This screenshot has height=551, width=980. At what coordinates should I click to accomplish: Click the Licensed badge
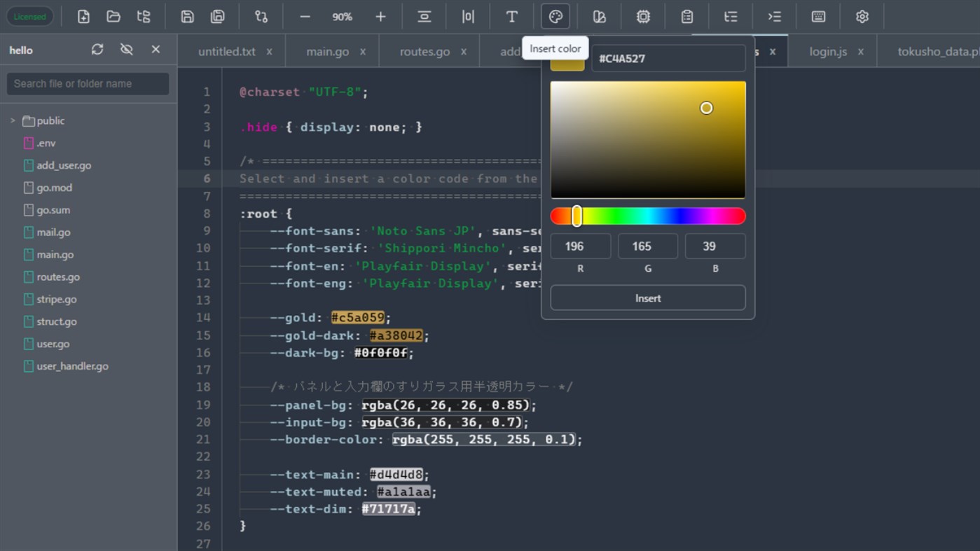pos(29,17)
